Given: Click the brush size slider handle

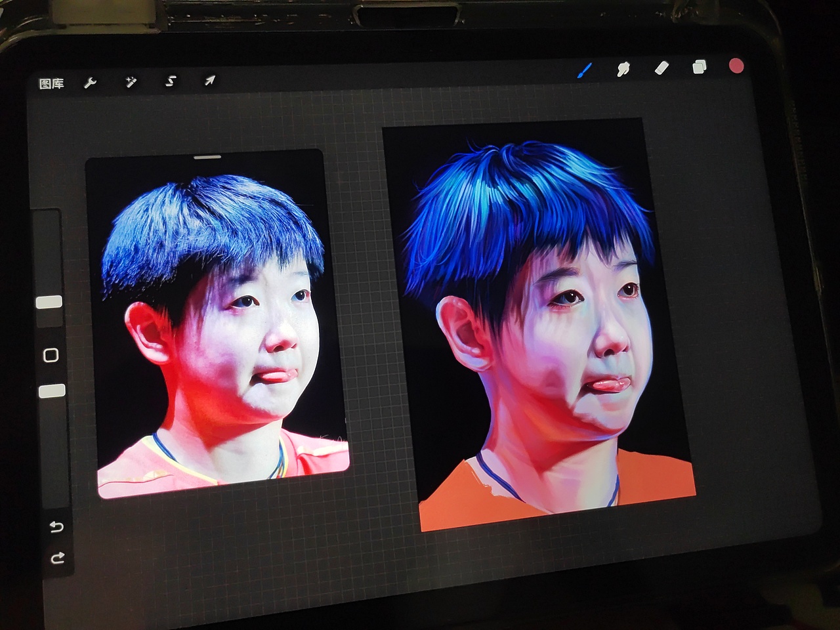Looking at the screenshot, I should pos(49,302).
